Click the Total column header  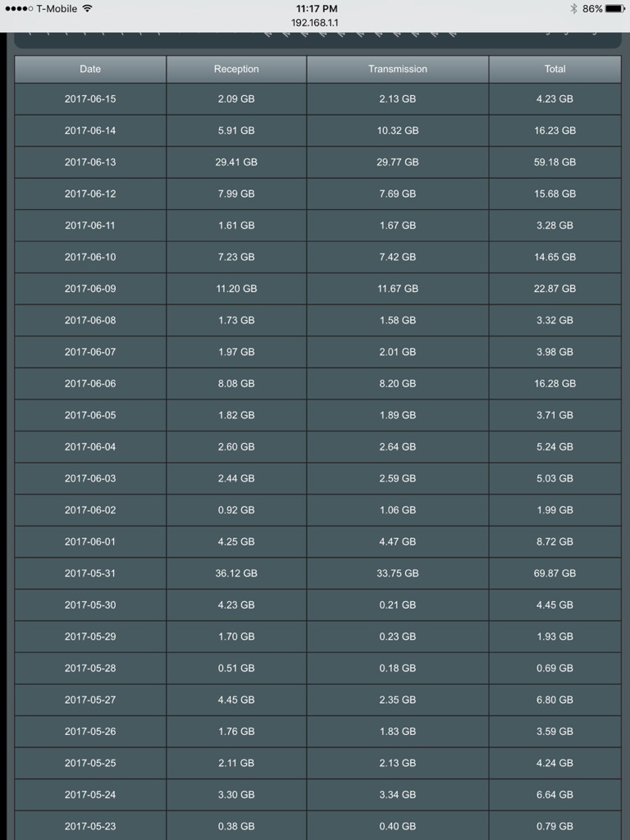pos(555,69)
